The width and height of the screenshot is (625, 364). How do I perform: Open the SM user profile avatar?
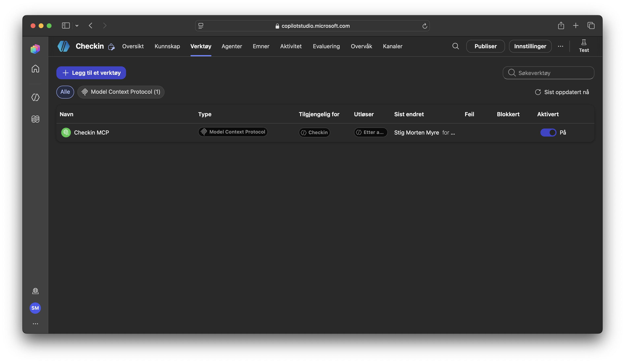point(35,308)
